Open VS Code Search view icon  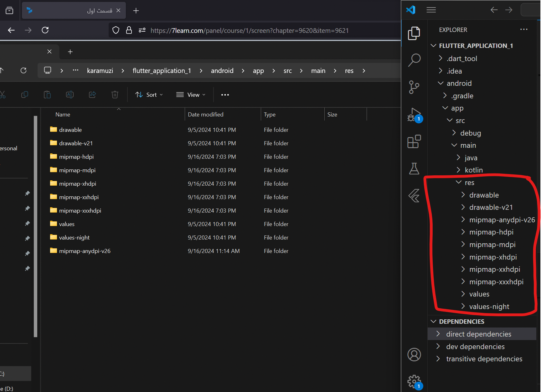click(414, 60)
